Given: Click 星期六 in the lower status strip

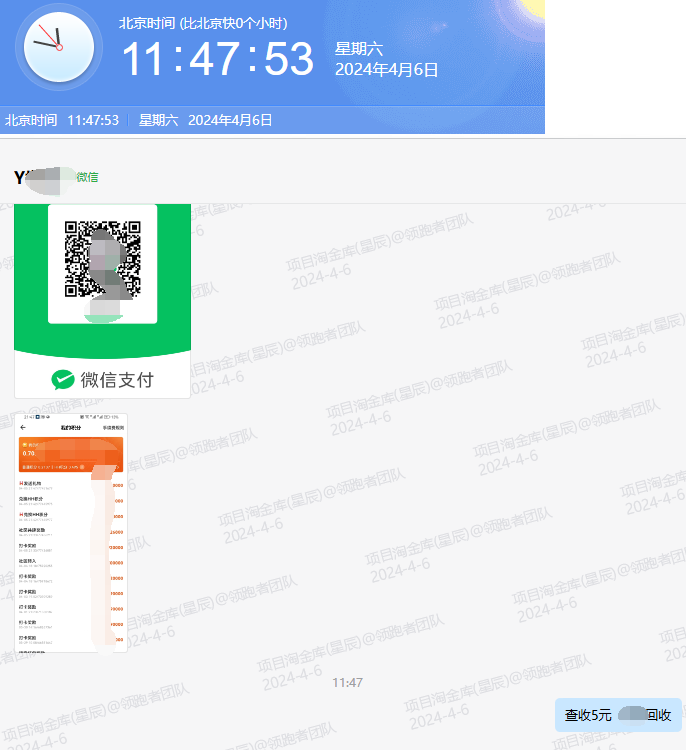Looking at the screenshot, I should 158,120.
